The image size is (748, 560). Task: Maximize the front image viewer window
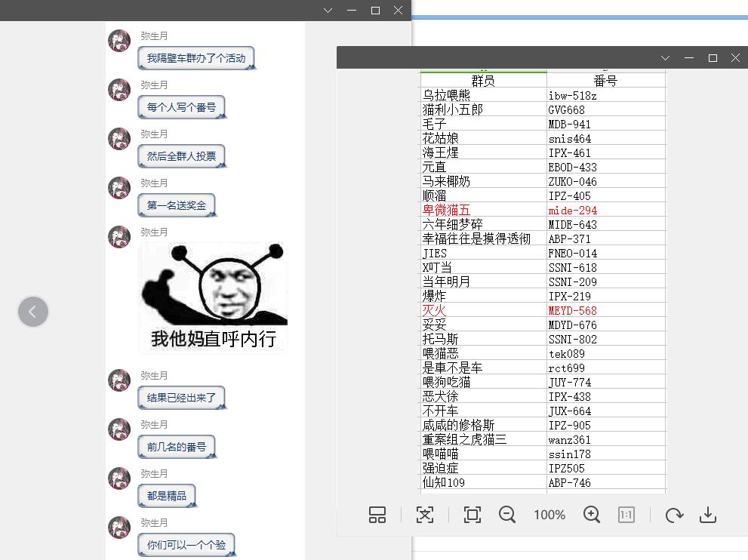(713, 57)
